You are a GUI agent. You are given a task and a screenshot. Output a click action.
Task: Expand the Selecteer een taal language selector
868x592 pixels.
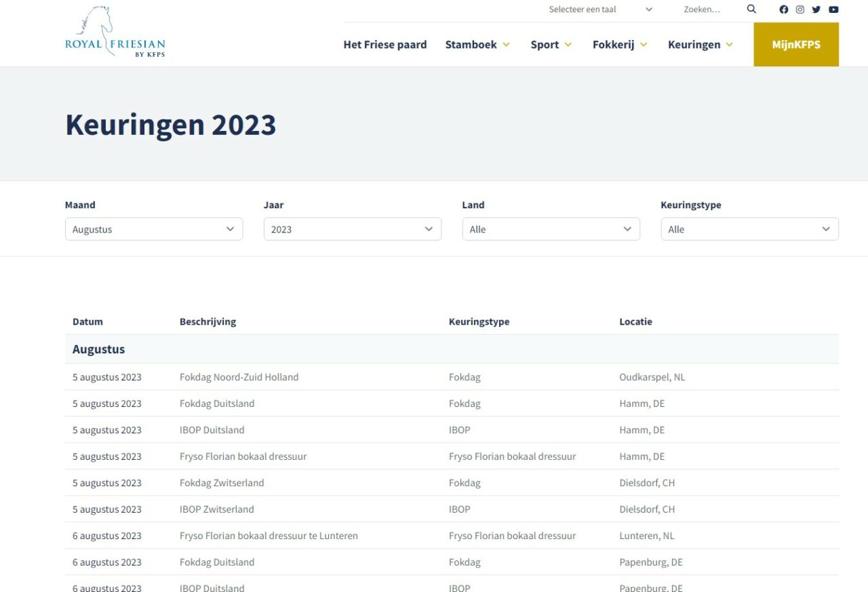[601, 9]
